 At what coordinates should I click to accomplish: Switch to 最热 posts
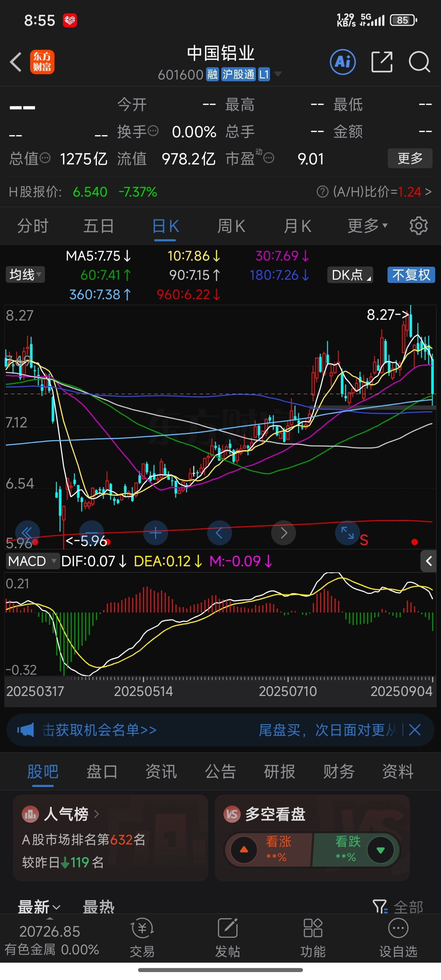[x=99, y=907]
